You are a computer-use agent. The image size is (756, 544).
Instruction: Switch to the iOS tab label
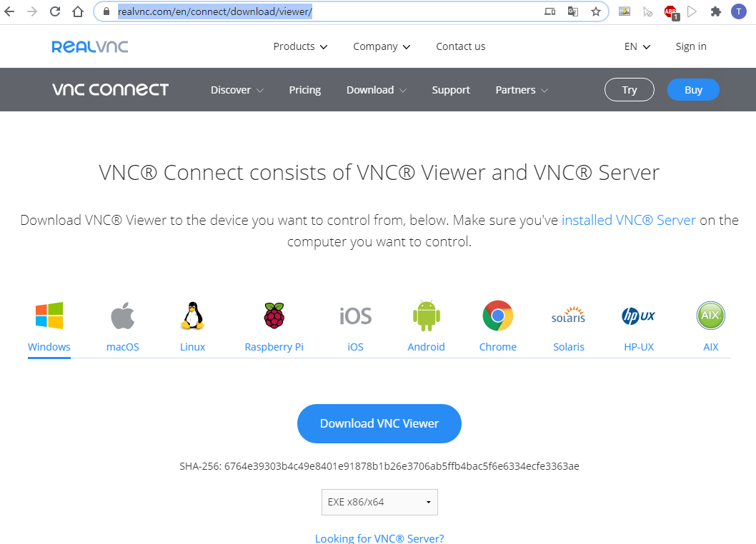355,347
